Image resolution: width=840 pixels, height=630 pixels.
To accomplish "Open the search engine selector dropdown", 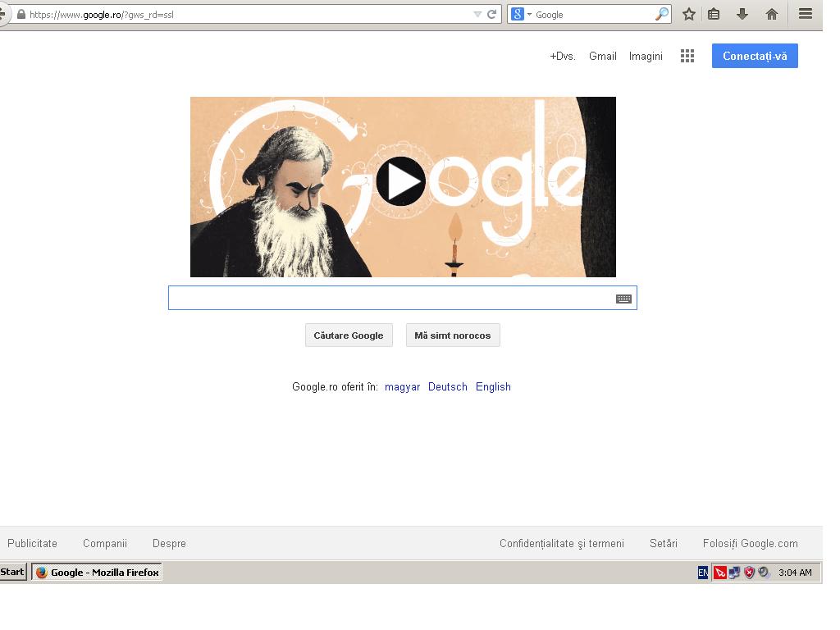I will coord(521,15).
